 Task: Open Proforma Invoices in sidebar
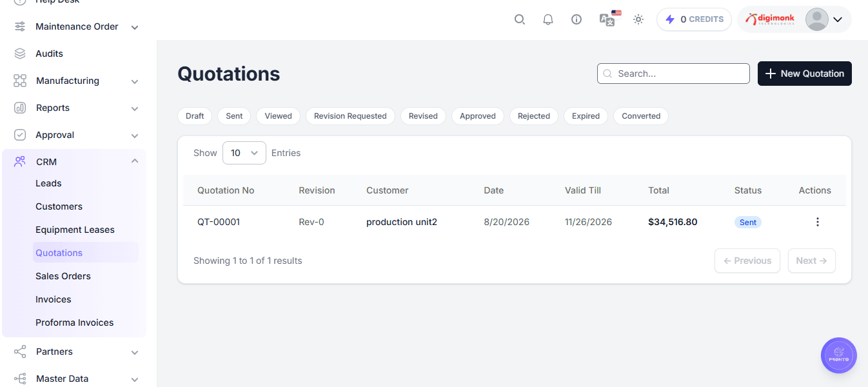[74, 322]
